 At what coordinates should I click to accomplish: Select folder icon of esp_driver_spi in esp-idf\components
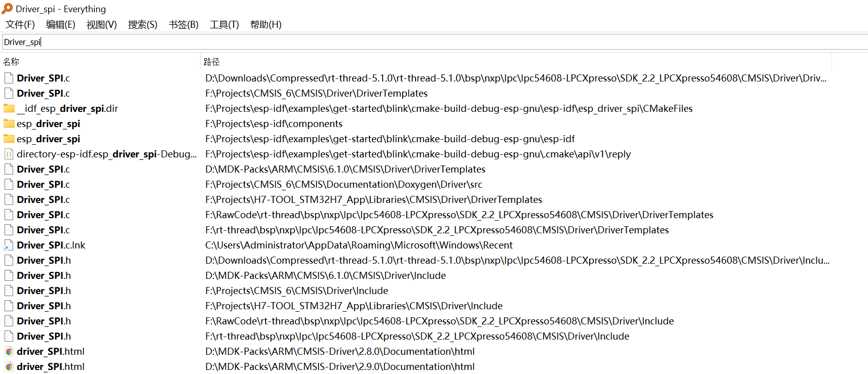click(x=9, y=123)
